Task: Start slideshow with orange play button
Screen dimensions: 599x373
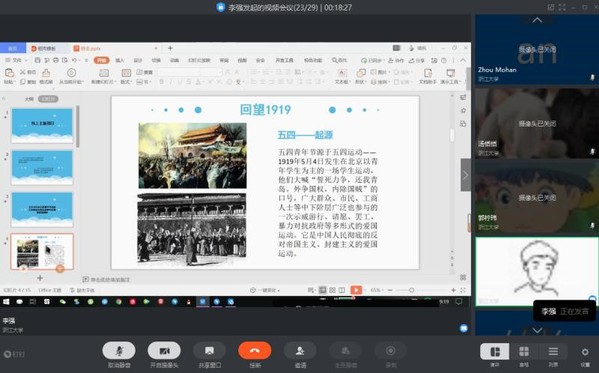Action: pos(356,290)
